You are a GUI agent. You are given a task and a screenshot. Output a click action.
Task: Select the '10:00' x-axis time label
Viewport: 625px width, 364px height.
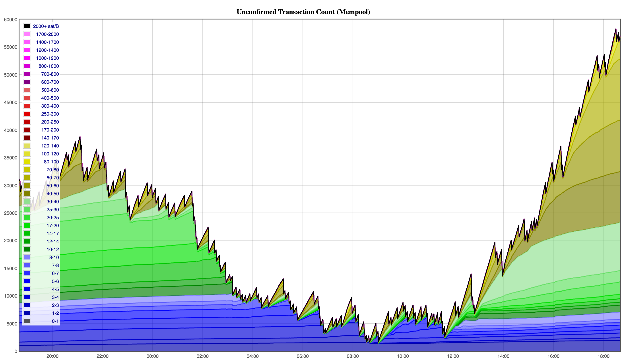click(x=403, y=356)
